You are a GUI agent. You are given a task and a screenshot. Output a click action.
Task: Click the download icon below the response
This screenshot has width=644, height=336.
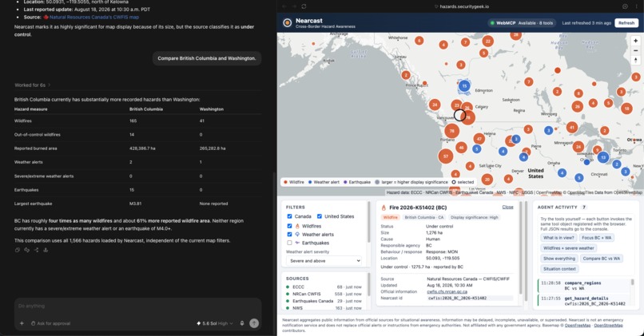46,250
